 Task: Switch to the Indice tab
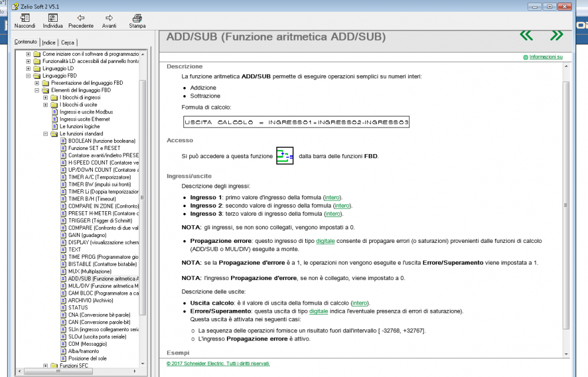pyautogui.click(x=49, y=42)
